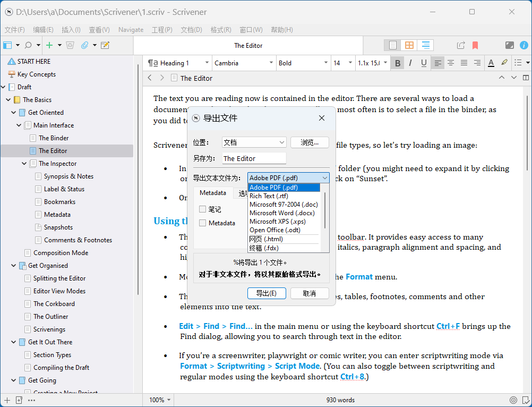Click the red bookmark icon

click(475, 45)
